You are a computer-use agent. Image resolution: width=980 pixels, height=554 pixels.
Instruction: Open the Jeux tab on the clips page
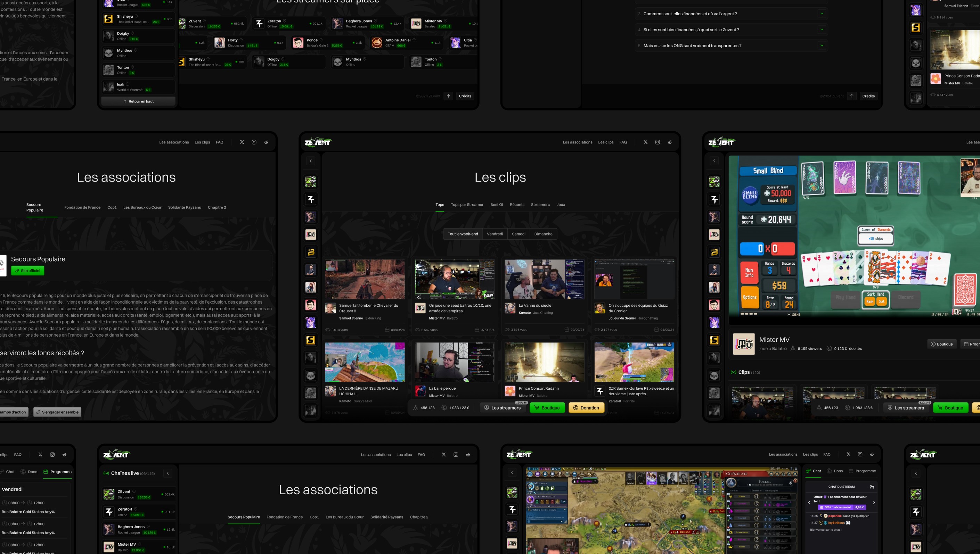click(x=561, y=205)
